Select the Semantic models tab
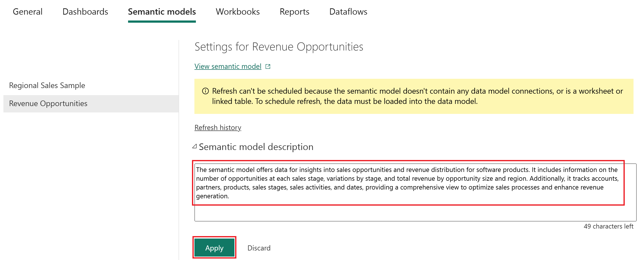 [162, 12]
